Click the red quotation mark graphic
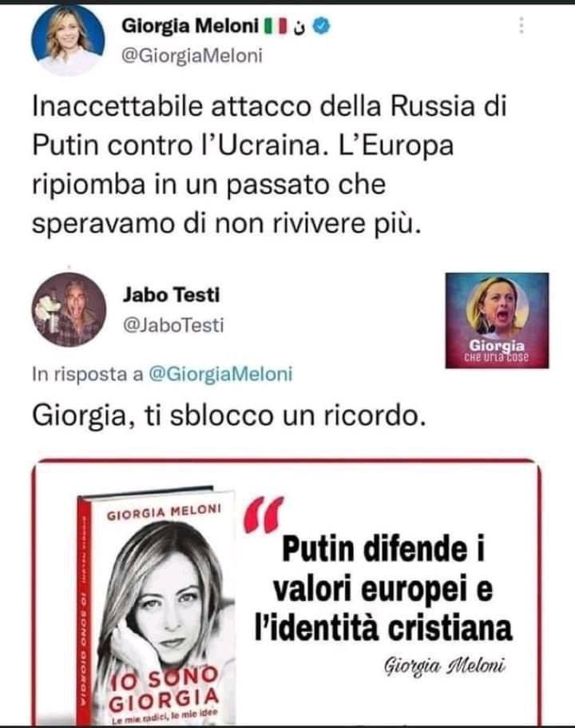This screenshot has height=728, width=575. (x=263, y=515)
